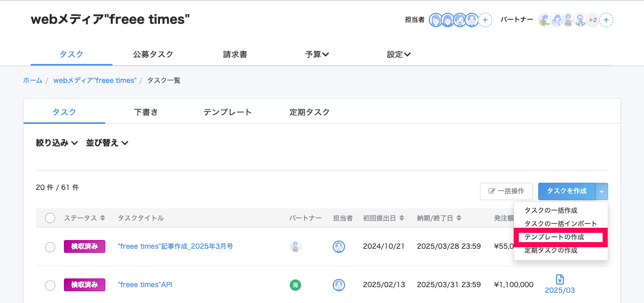Click 担当者 avatar in 記事作成_2025年3月号 row
Screen dimensions: 644x303
point(338,247)
